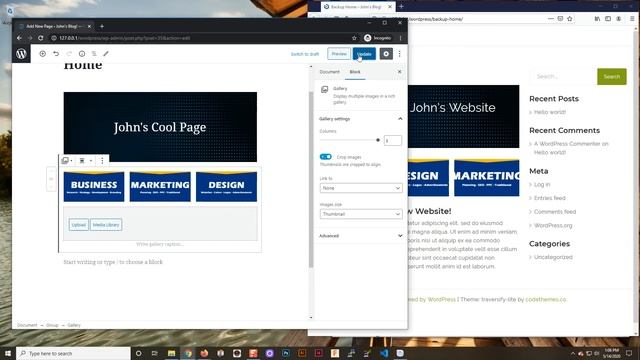Click the Windows taskbar search box
Screen dimensions: 640x360
click(x=73, y=353)
